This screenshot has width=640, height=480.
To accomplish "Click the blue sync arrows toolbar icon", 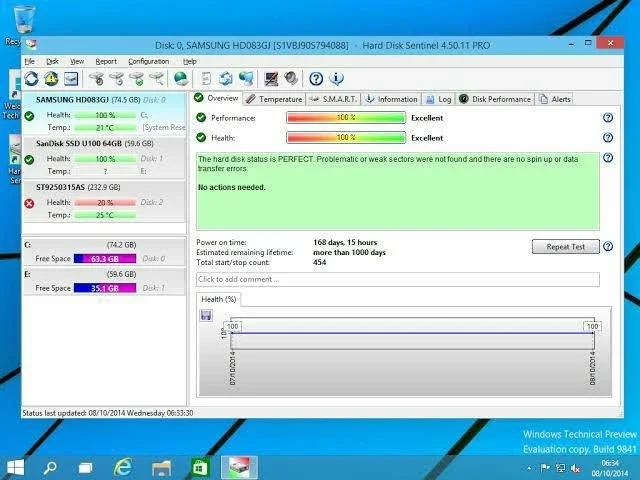I will click(226, 78).
